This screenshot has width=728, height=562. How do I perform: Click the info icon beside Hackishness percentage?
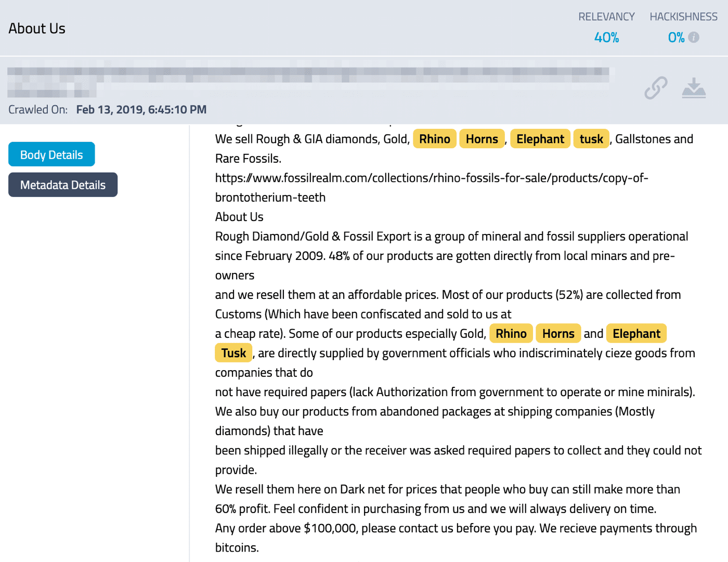coord(694,37)
